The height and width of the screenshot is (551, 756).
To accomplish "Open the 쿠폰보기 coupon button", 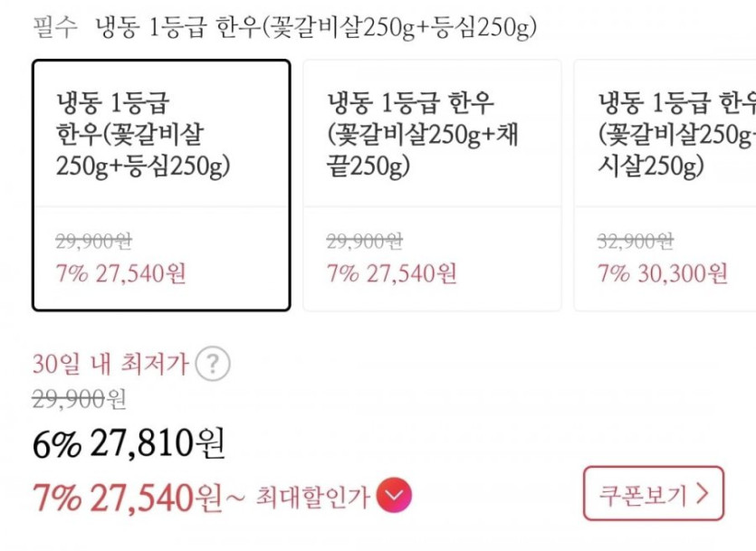I will 653,494.
